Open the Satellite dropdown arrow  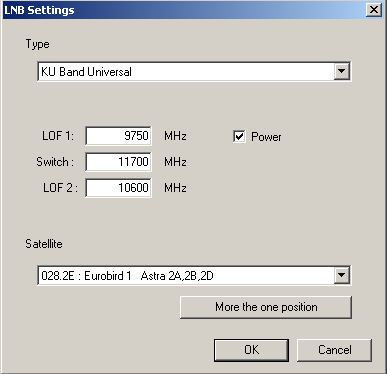coord(341,275)
